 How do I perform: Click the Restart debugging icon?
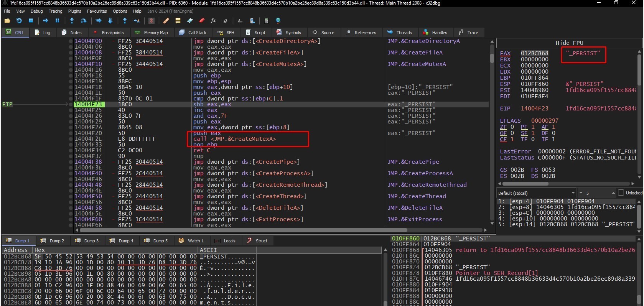pos(19,21)
